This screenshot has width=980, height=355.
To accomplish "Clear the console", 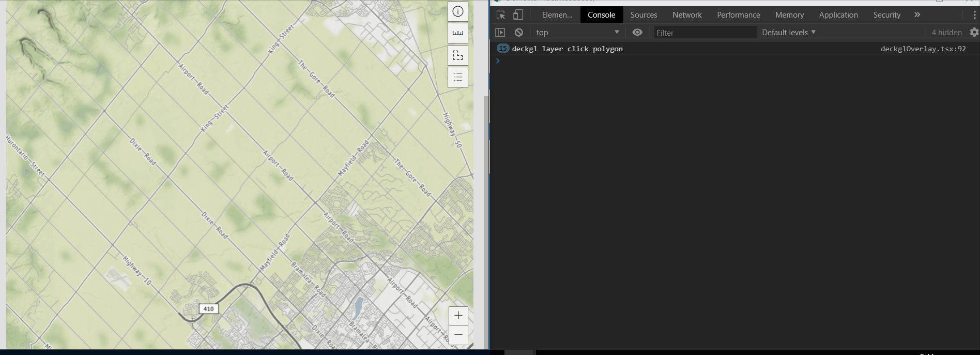I will (519, 33).
